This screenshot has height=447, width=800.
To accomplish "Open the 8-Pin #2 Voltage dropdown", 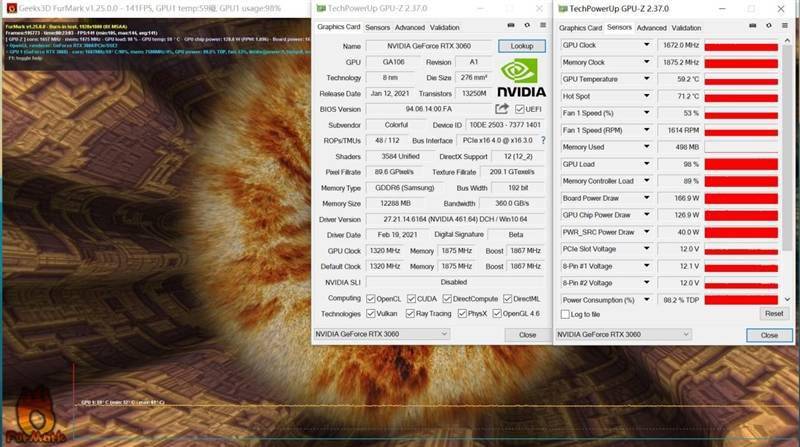I will [x=646, y=283].
